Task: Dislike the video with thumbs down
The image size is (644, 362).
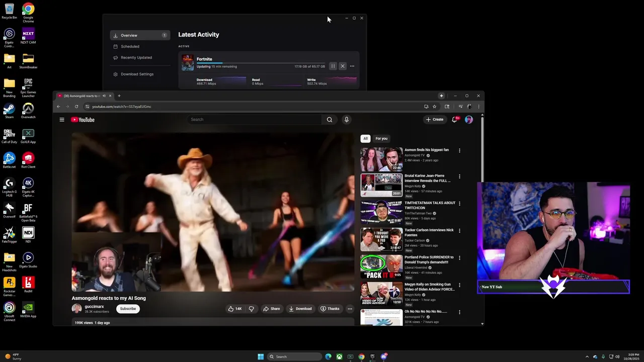Action: point(252,309)
